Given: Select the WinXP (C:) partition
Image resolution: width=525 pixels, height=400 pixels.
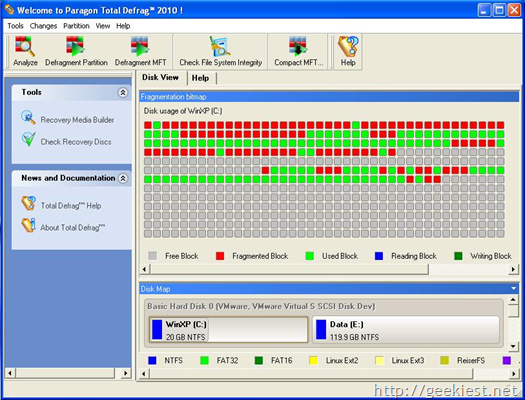Looking at the screenshot, I should point(229,330).
